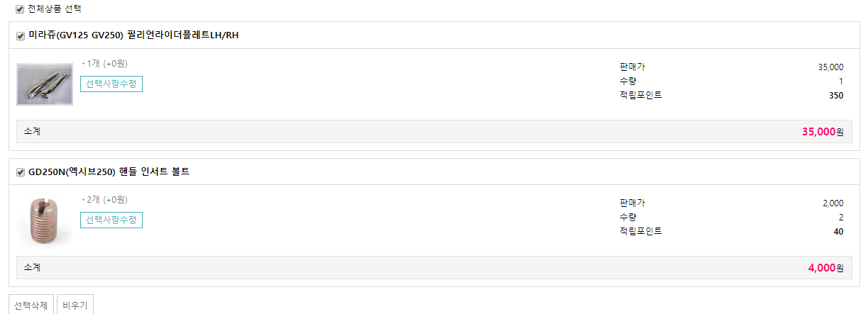Click the 35,000원 subtotal amount

[x=823, y=132]
